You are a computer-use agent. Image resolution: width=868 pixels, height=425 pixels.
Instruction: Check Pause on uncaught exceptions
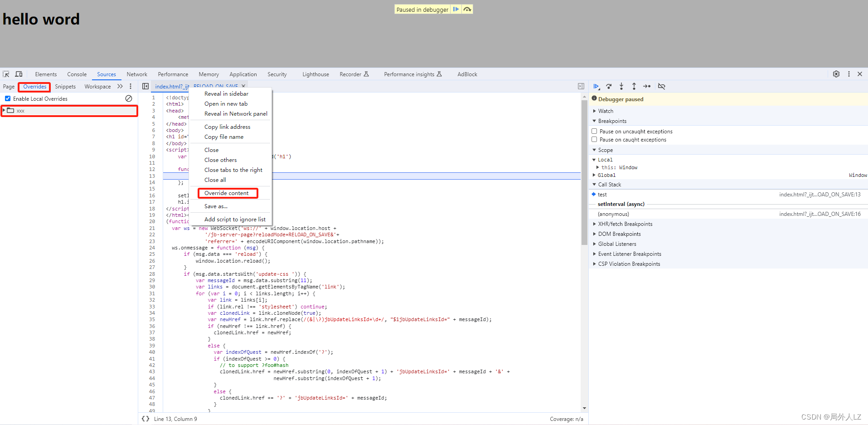594,131
